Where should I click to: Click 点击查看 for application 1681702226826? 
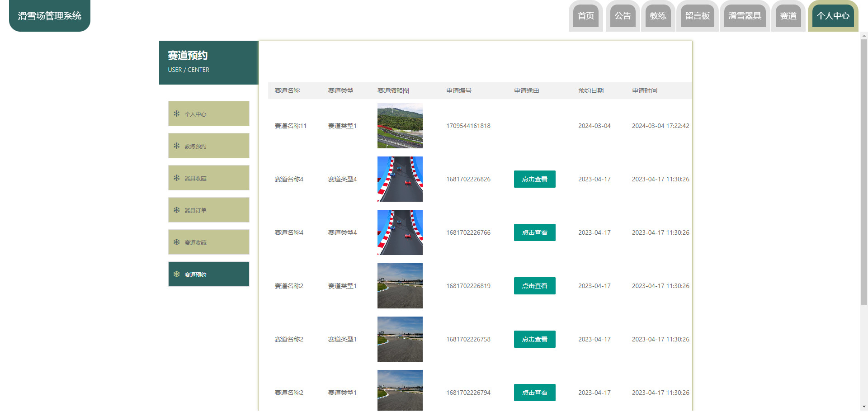(x=534, y=179)
